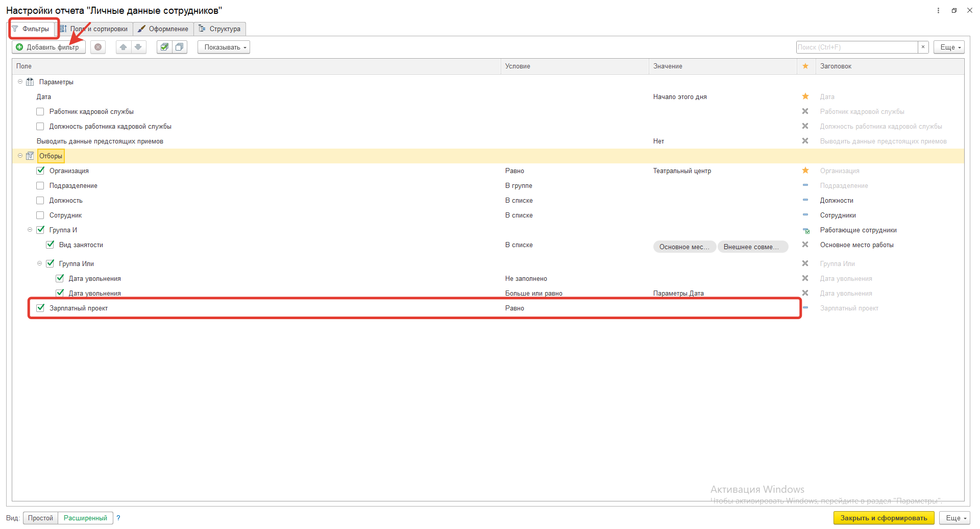980x529 pixels.
Task: Click the gold star in Организация row
Action: tap(805, 171)
